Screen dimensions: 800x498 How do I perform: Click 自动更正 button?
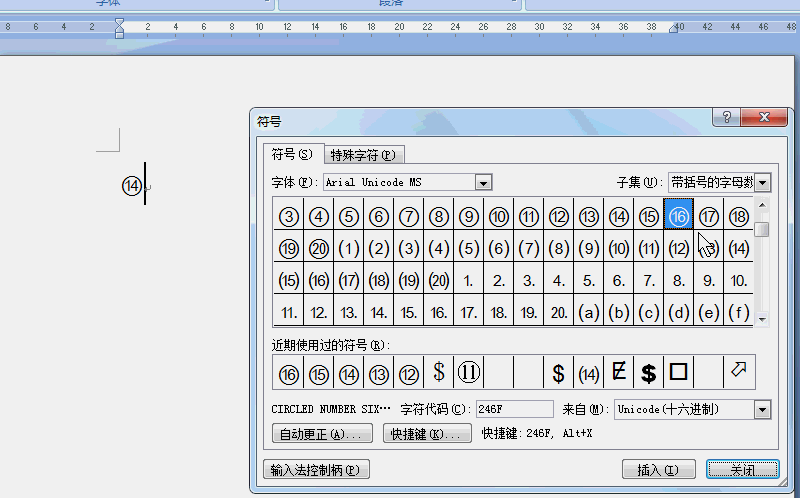point(322,434)
